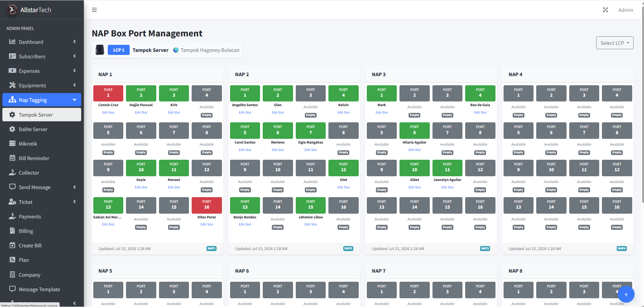Click Edit Slot under Ditas Perez
Screen dimensions: 644x307
tap(207, 224)
